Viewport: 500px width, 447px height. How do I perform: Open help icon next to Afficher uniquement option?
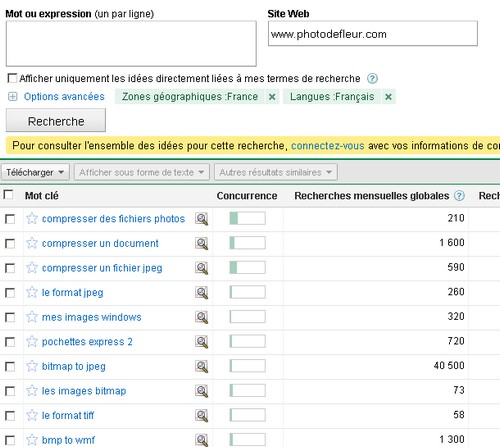(x=372, y=79)
